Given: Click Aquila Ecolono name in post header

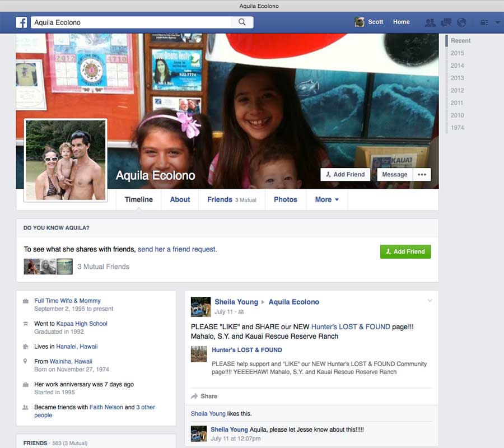Looking at the screenshot, I should 294,302.
